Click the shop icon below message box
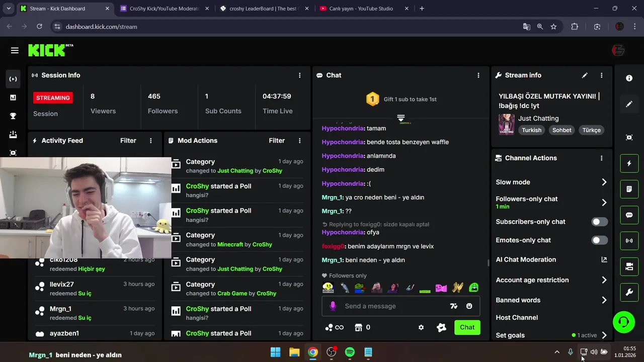This screenshot has width=644, height=362. (359, 327)
